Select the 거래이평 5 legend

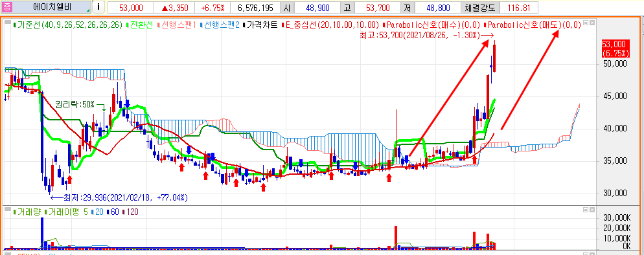tap(67, 212)
